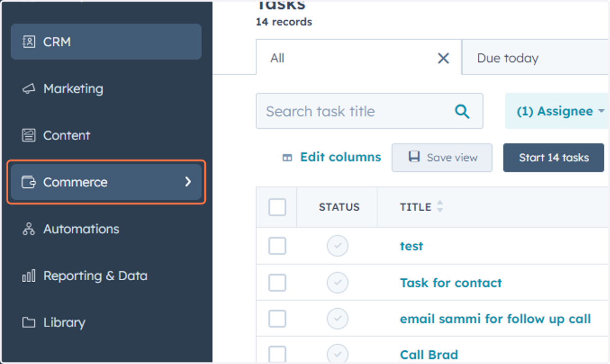Tick the checkbox for email sammi task
Viewport: 610px width, 364px height.
click(277, 319)
